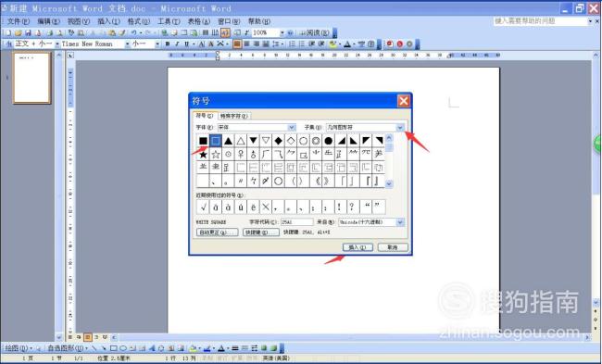This screenshot has width=602, height=364.
Task: Open the 插入 menu
Action: click(108, 21)
